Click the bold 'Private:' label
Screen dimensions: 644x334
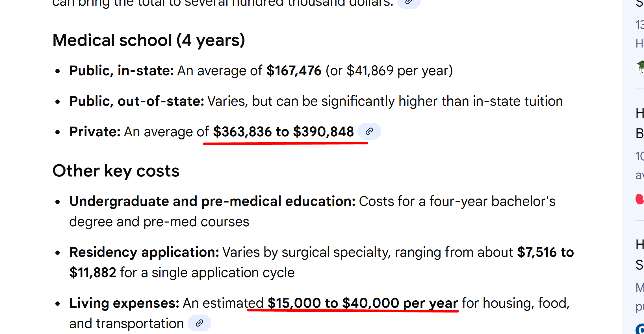pos(95,132)
